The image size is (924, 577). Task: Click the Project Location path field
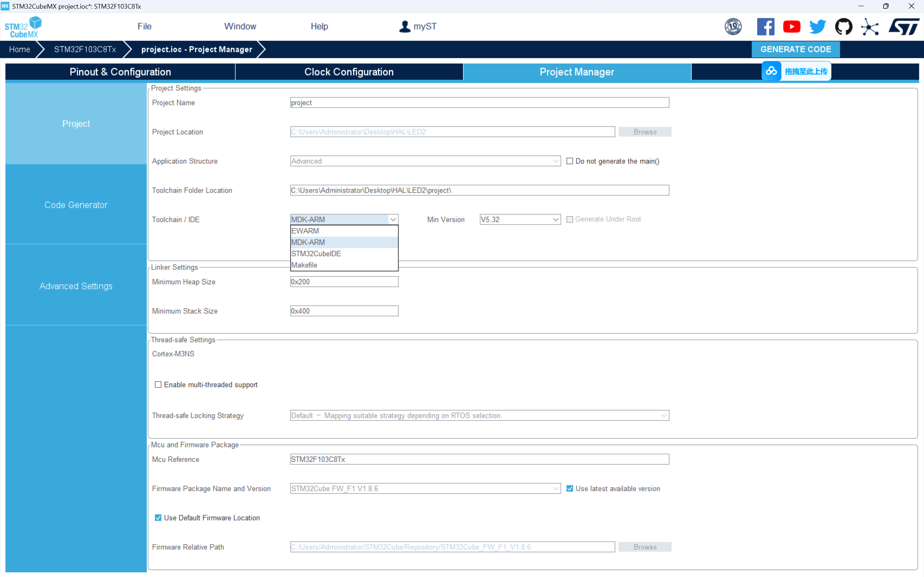tap(452, 132)
